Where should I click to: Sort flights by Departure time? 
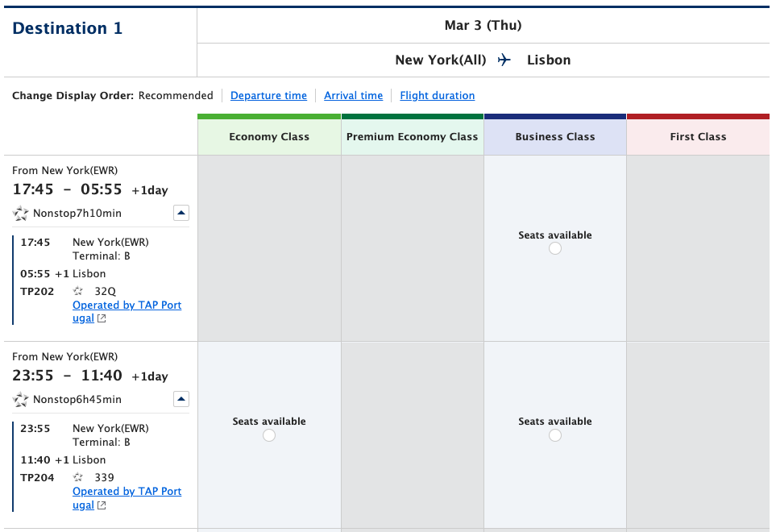(268, 95)
